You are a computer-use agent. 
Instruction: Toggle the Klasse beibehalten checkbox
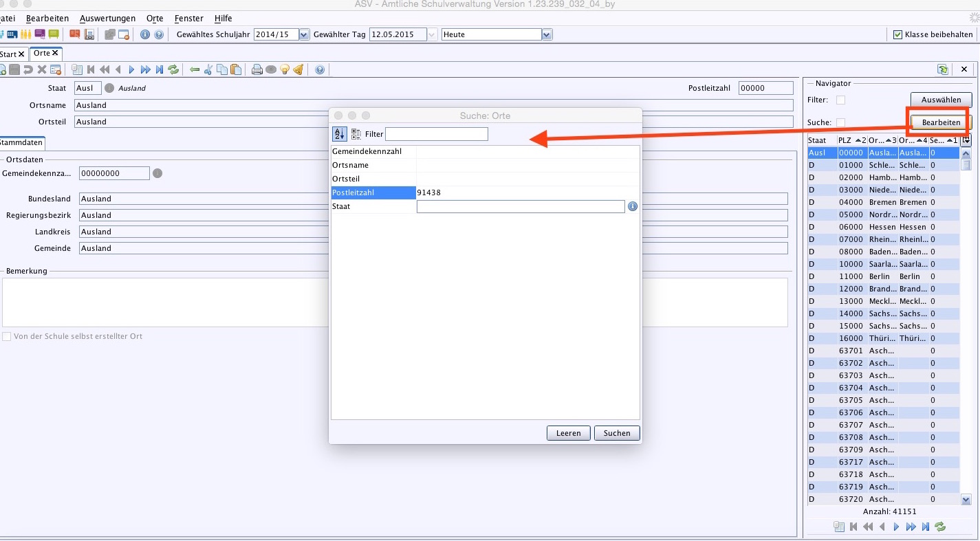(x=897, y=34)
